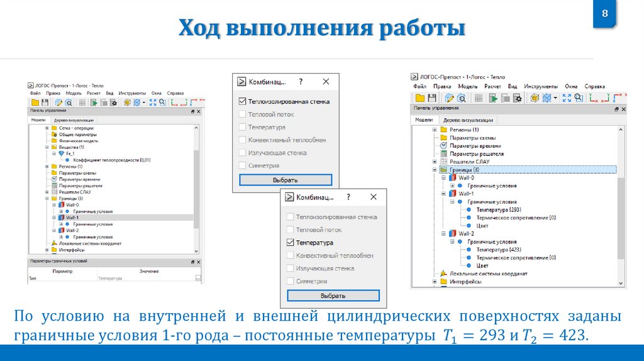
Task: Expand Интерфейсы node in right window tree
Action: (435, 281)
